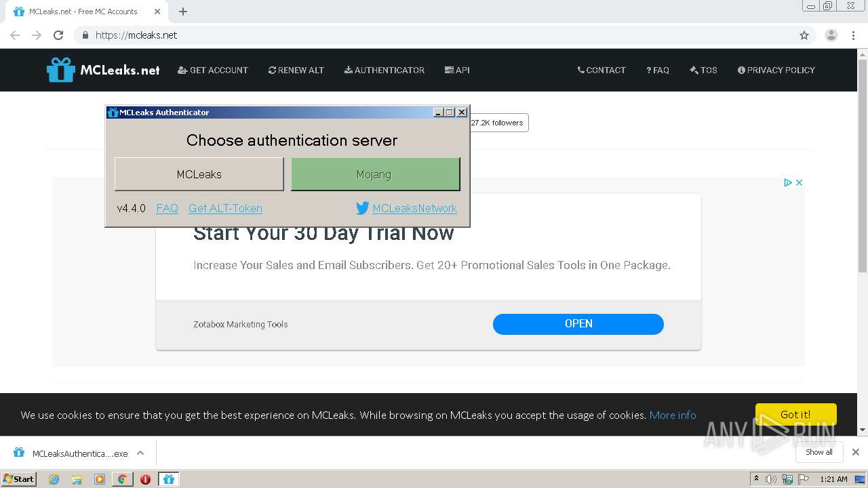Open the Windows Start menu
The image size is (868, 488).
click(19, 479)
